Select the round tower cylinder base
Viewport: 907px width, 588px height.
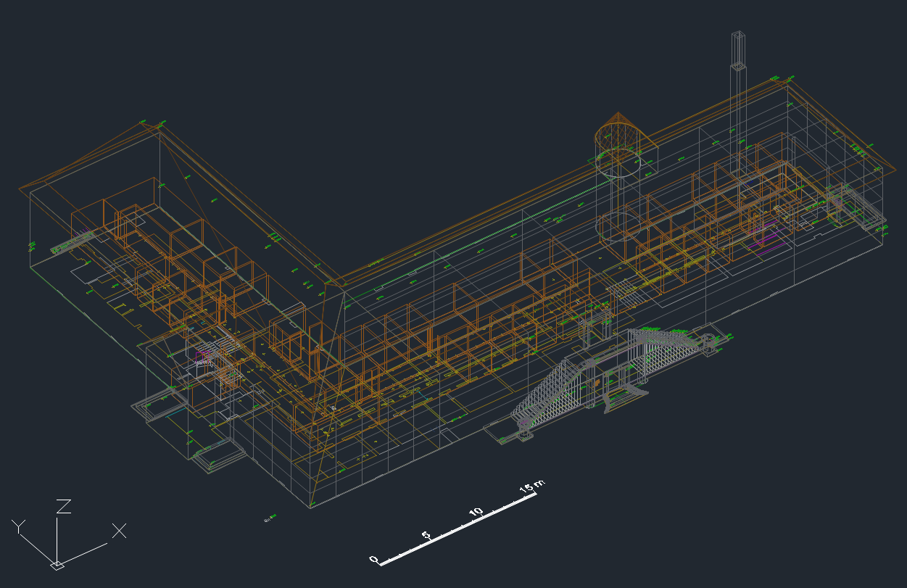(x=615, y=226)
